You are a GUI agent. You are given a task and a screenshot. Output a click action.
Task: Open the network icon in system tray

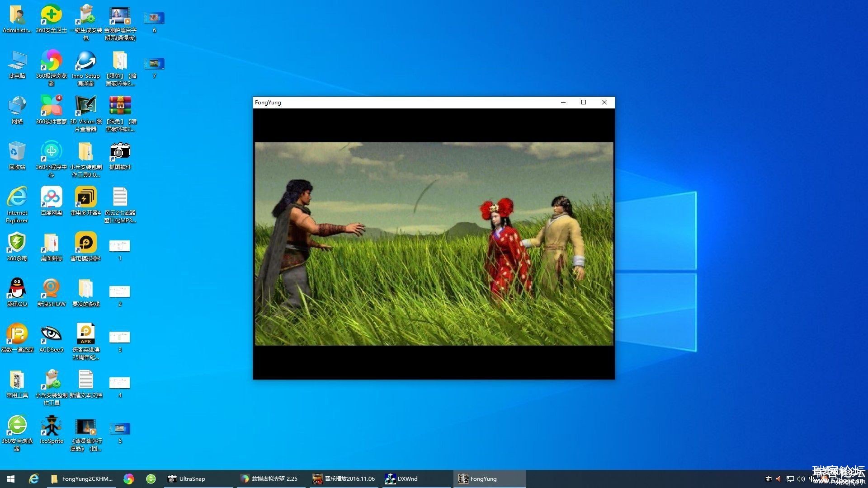790,479
